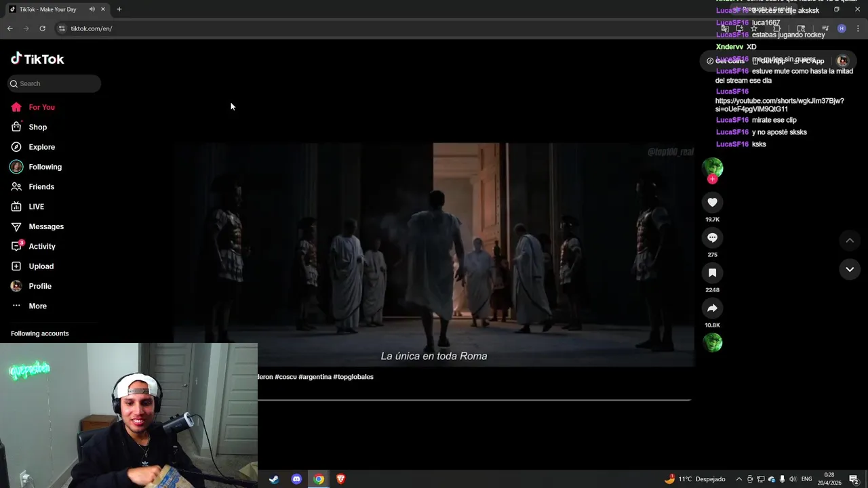Open the #argentina hashtag
The image size is (868, 488).
pyautogui.click(x=315, y=377)
